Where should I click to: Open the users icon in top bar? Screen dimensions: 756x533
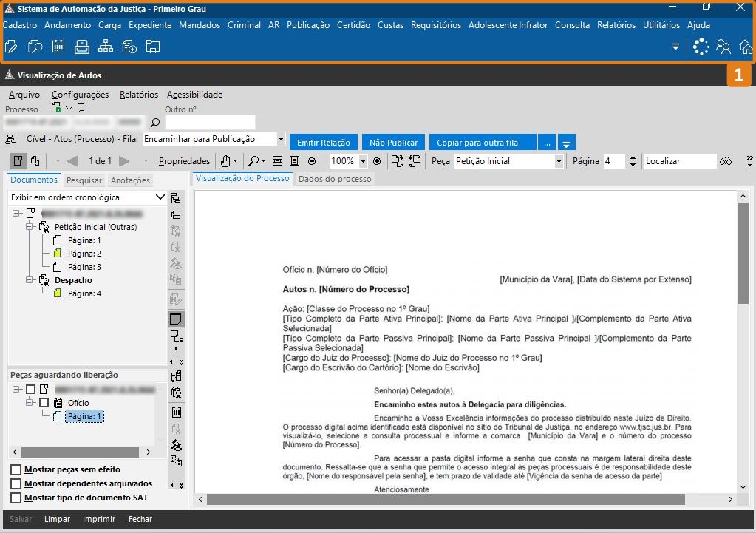(723, 47)
